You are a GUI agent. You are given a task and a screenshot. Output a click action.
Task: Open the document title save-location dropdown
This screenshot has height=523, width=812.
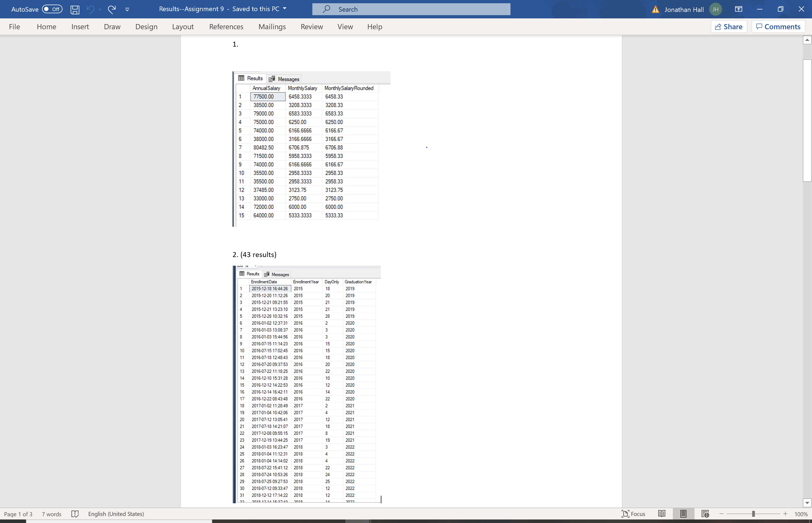pyautogui.click(x=285, y=9)
